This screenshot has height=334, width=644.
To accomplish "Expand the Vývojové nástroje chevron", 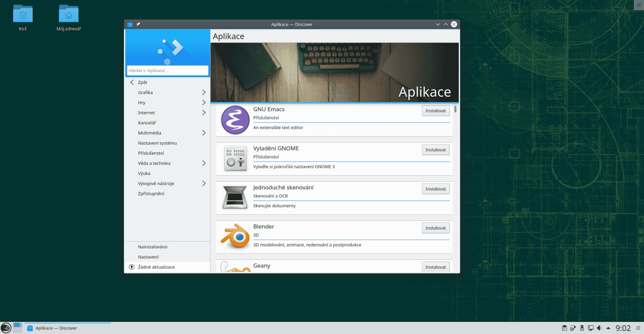I will pyautogui.click(x=204, y=183).
